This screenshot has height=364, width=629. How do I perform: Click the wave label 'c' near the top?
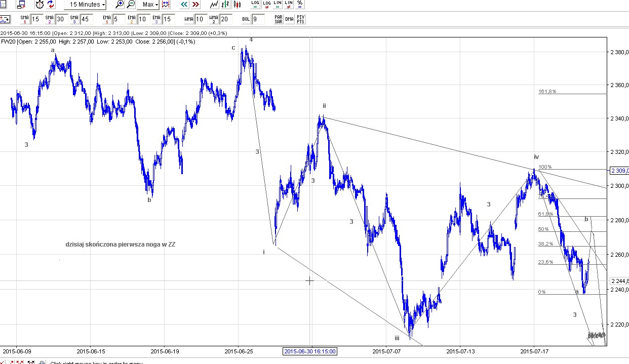233,48
